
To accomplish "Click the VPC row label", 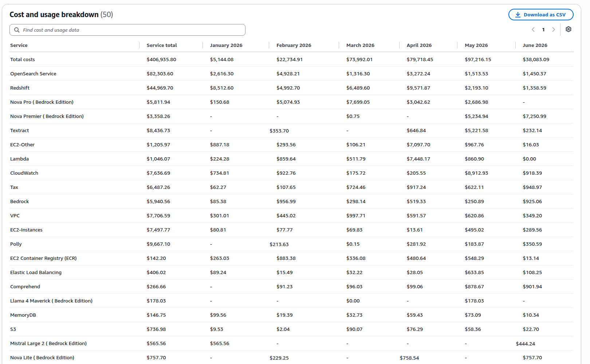I will coord(15,215).
